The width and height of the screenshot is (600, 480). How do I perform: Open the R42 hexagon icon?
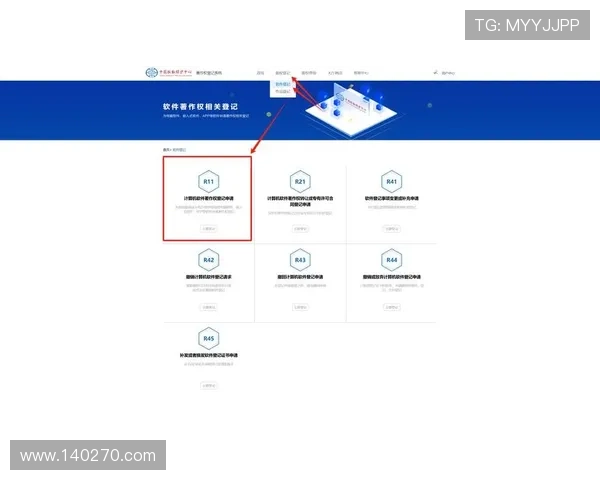[x=208, y=259]
